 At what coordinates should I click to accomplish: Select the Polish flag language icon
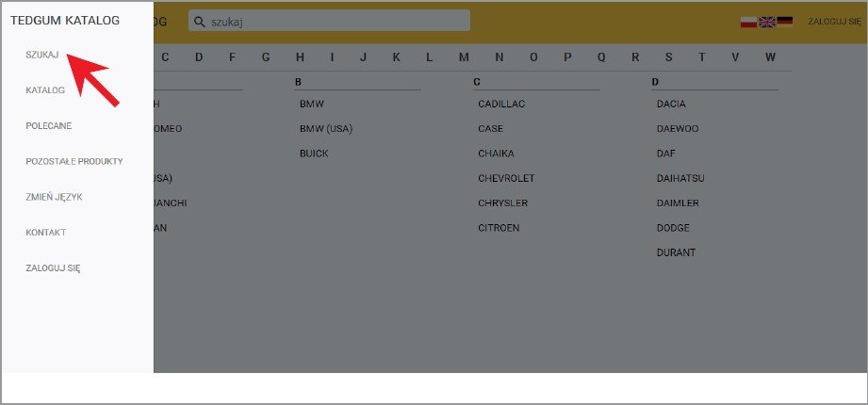pos(748,22)
